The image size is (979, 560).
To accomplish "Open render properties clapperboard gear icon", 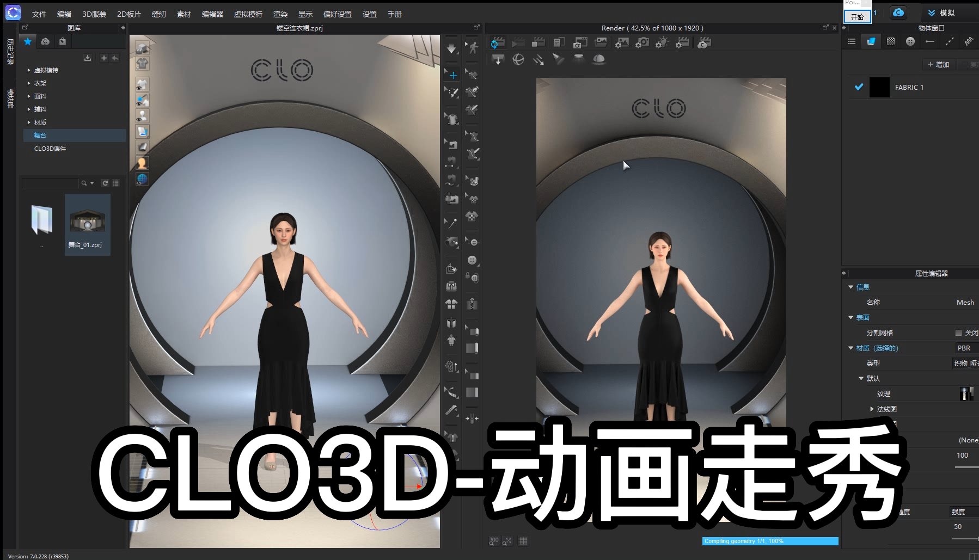I will pos(682,42).
